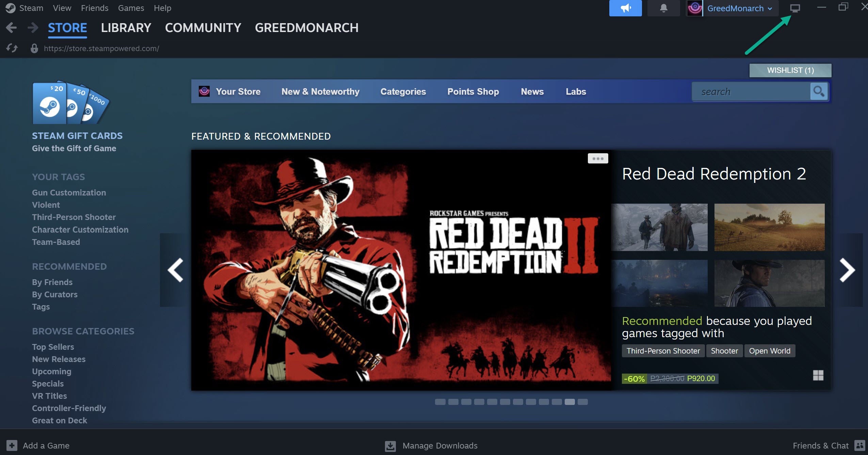Go back with the left arrow
The height and width of the screenshot is (455, 868).
(11, 28)
